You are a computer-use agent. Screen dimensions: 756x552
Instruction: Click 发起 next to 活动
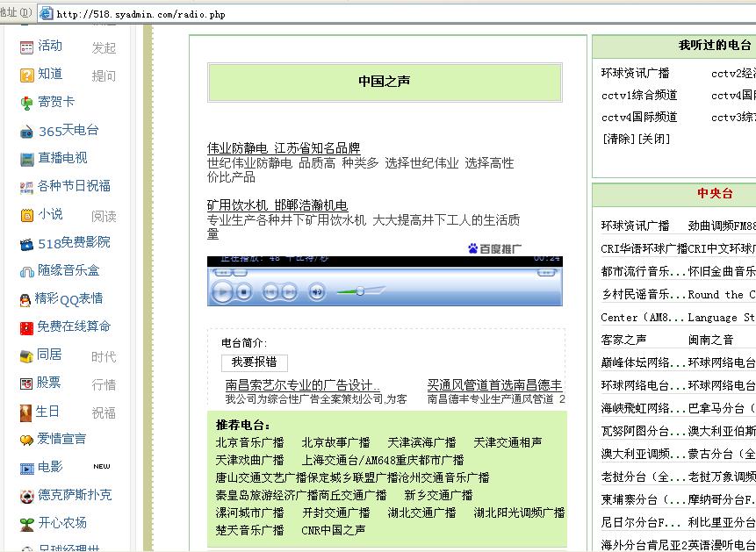pyautogui.click(x=104, y=47)
